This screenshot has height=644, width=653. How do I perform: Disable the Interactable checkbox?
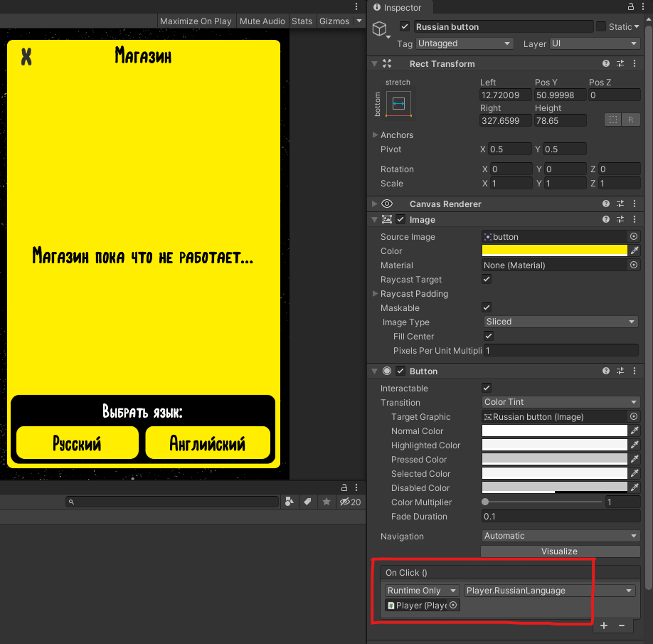coord(487,389)
